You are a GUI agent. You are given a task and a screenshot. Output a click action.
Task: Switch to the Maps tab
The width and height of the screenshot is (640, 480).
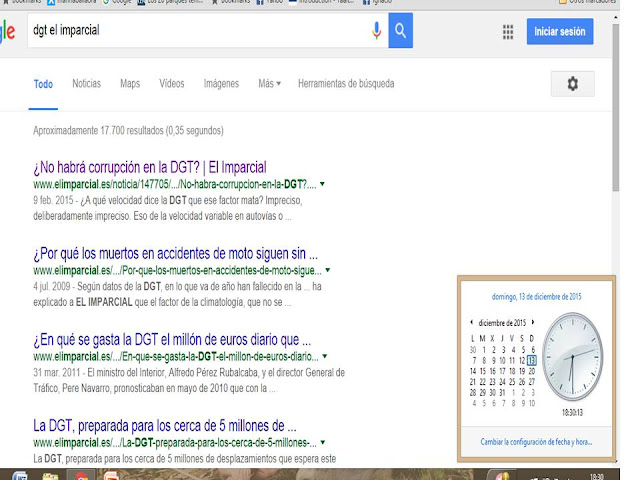pyautogui.click(x=130, y=84)
